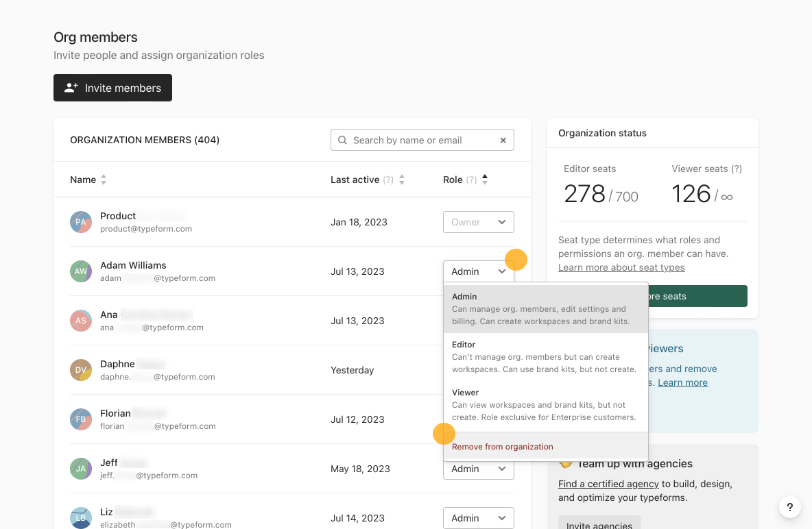
Task: Click the Jul 14, 2023 date cell
Action: pyautogui.click(x=357, y=518)
